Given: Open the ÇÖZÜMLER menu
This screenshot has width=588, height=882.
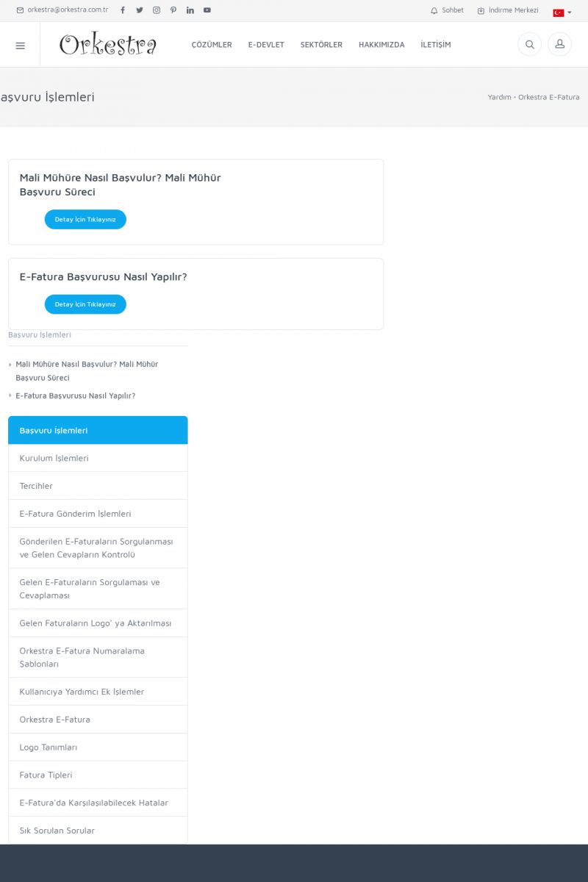Looking at the screenshot, I should click(212, 45).
